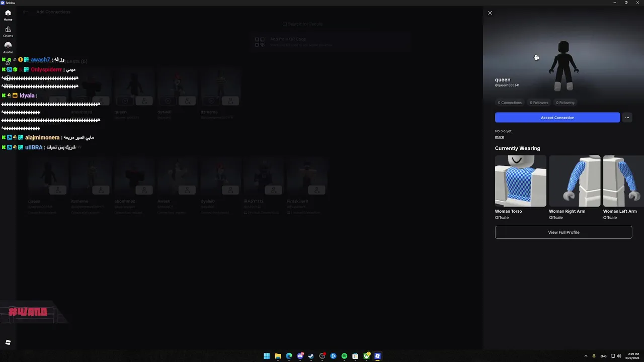Launch Microsoft Edge from the taskbar

(289, 356)
